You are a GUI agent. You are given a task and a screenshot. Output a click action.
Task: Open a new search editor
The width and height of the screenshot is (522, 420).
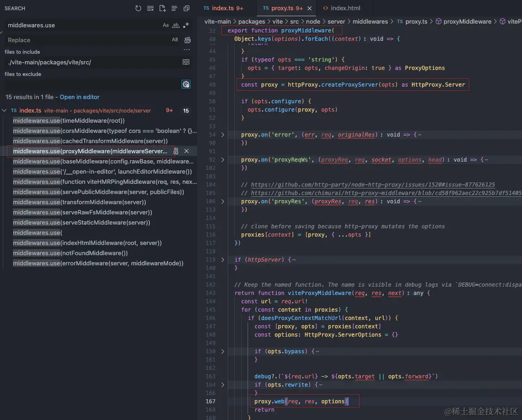(x=162, y=8)
